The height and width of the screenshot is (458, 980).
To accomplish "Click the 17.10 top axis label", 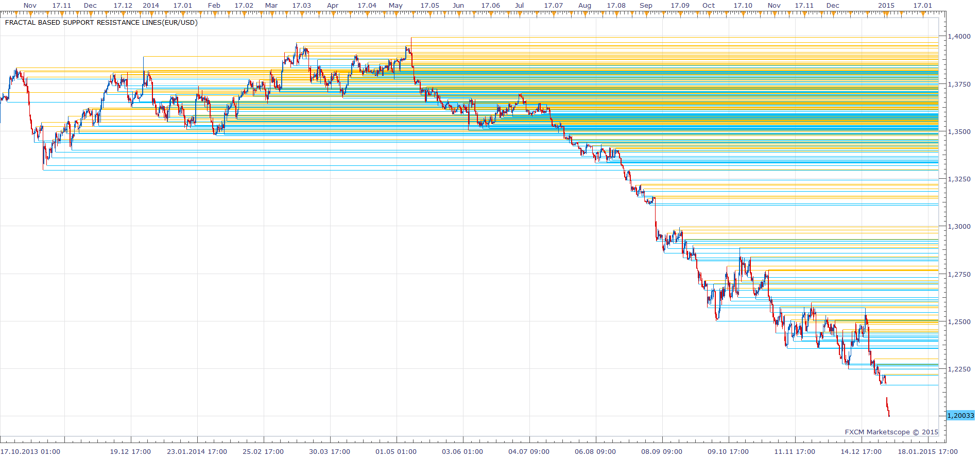I will pos(743,5).
